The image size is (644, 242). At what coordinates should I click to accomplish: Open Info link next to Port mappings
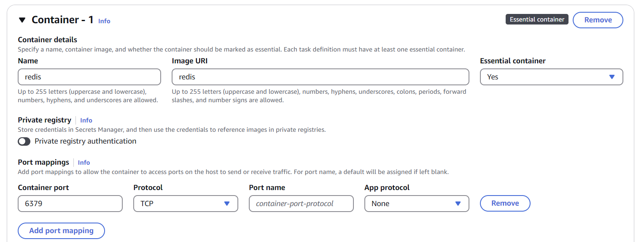point(84,163)
